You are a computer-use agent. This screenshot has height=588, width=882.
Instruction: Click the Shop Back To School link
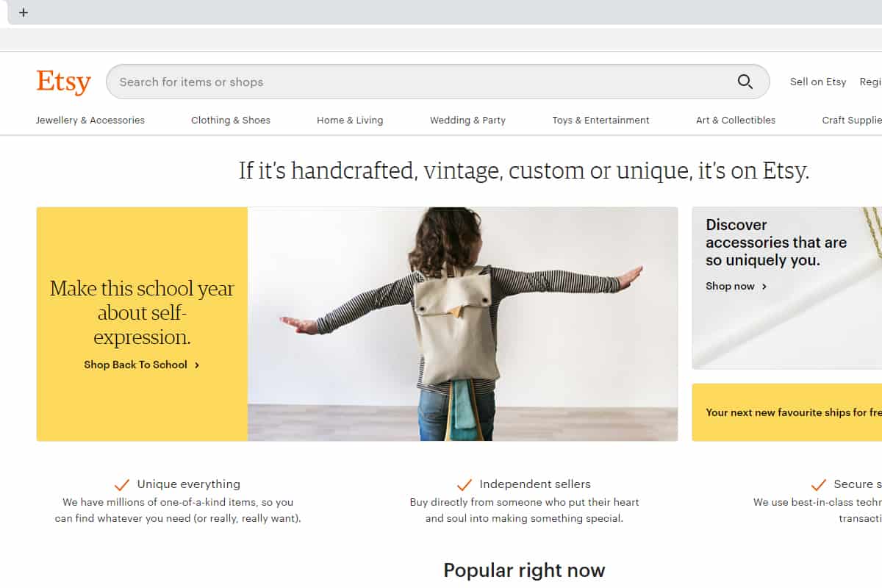pos(135,365)
